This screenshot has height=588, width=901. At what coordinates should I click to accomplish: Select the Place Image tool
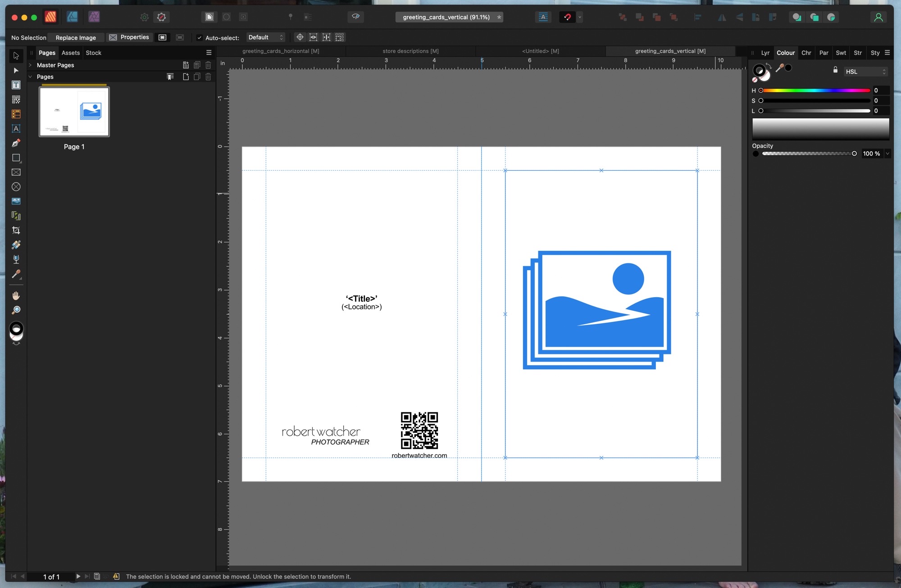(x=16, y=201)
